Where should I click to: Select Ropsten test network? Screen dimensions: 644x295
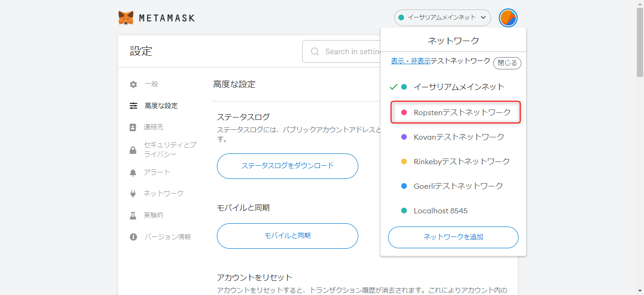coord(455,112)
